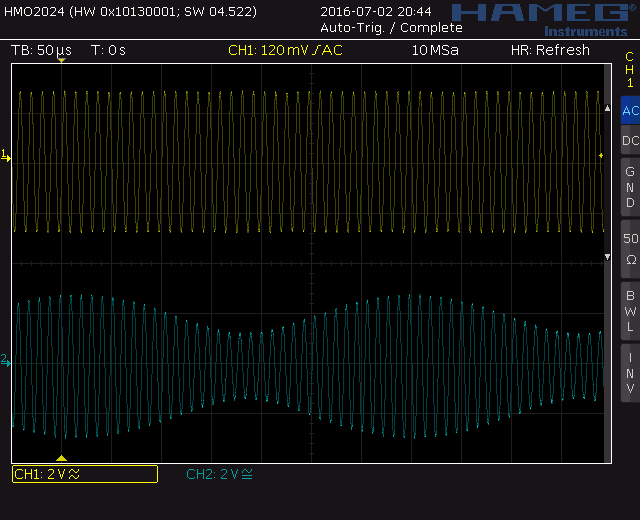Click the upper up-arrow on the scroll strip
The width and height of the screenshot is (640, 520).
[x=607, y=108]
